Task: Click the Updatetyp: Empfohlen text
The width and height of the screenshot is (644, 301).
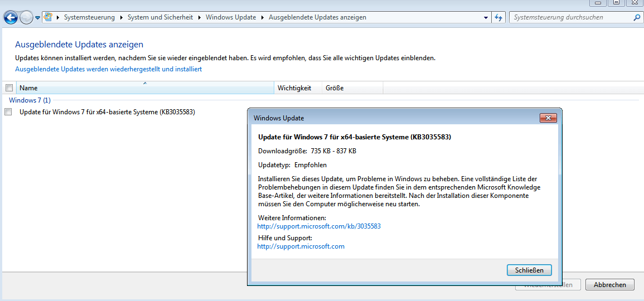Action: [x=292, y=165]
